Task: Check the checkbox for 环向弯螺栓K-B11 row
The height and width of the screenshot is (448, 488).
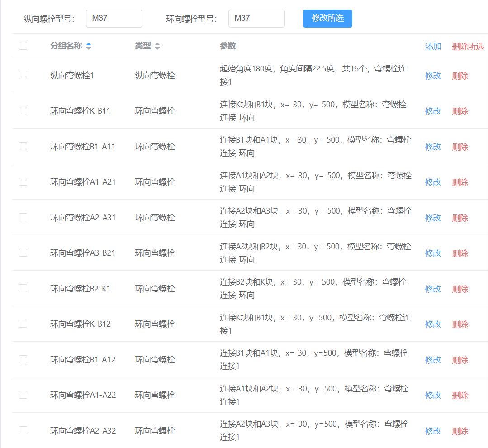Action: 23,110
